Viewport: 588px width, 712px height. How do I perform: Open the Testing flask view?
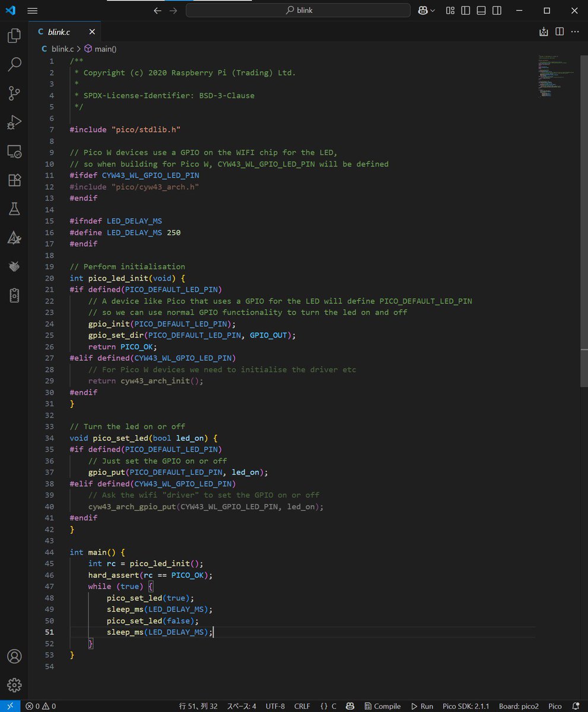(x=14, y=209)
